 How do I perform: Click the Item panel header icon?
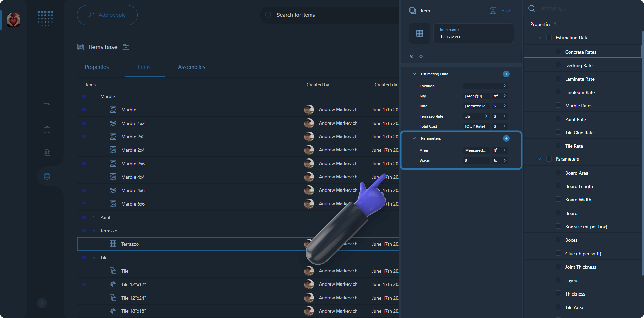413,11
